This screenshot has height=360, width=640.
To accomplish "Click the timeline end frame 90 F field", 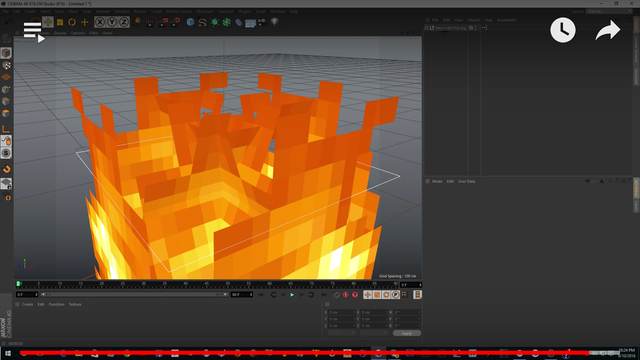I will coord(242,295).
